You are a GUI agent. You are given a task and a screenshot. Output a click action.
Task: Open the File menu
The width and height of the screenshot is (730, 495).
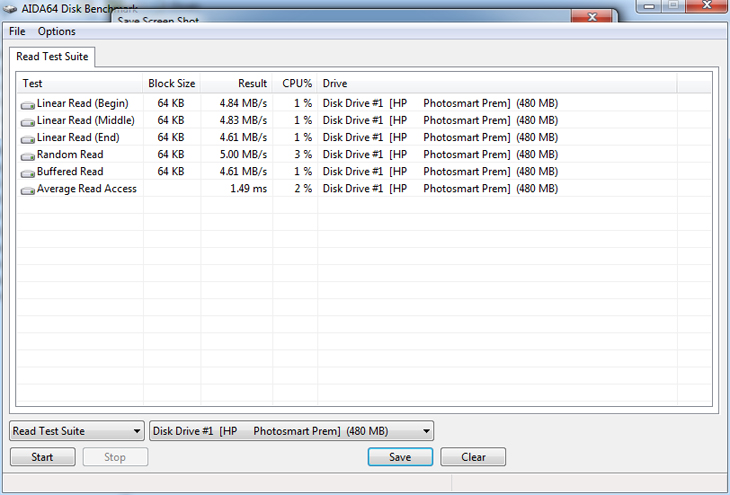click(17, 32)
